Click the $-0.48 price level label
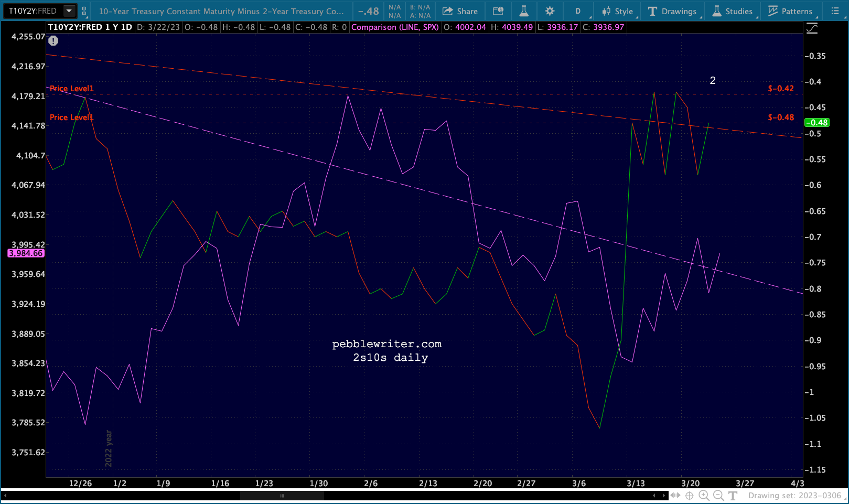This screenshot has height=504, width=849. click(x=781, y=117)
